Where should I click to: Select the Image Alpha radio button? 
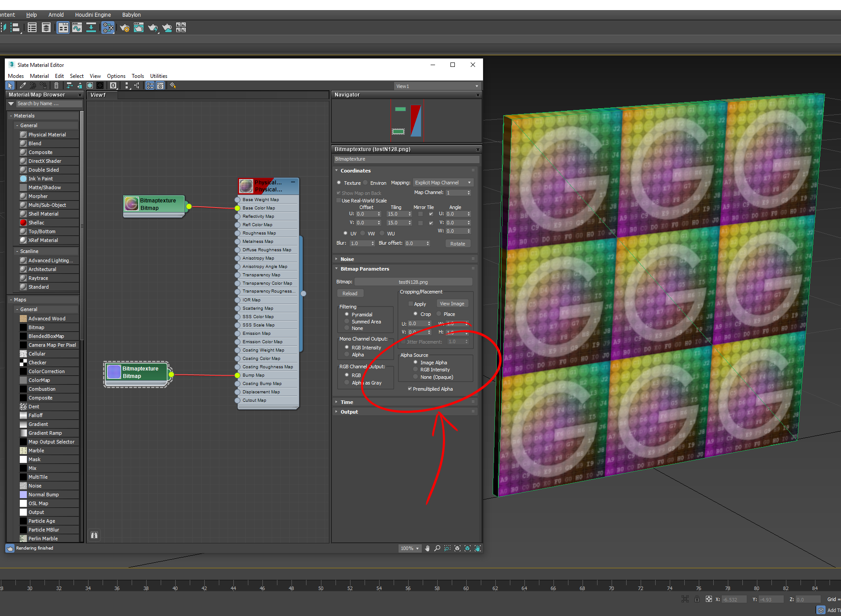tap(415, 362)
